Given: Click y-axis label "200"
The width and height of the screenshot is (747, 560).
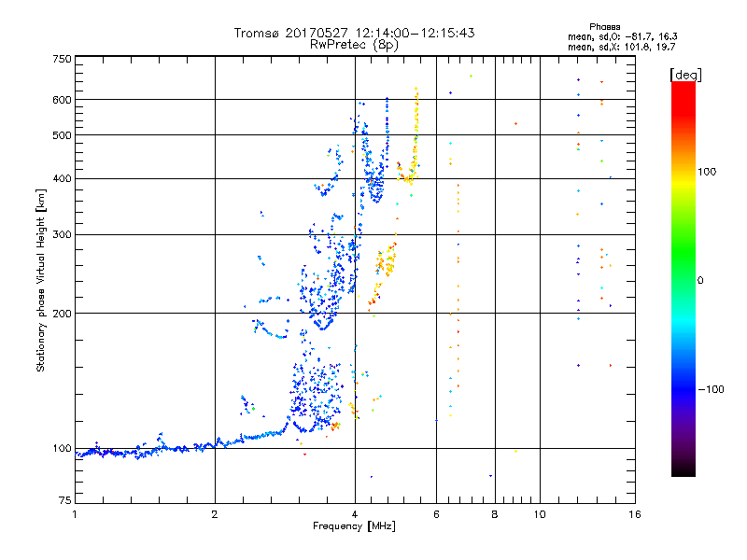Looking at the screenshot, I should [62, 314].
